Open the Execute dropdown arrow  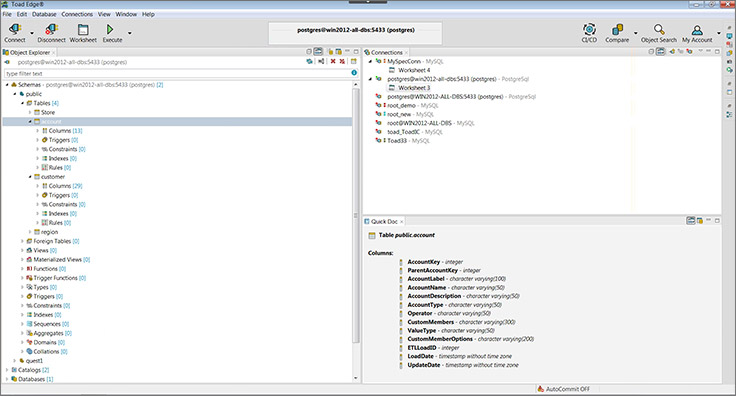click(x=130, y=33)
